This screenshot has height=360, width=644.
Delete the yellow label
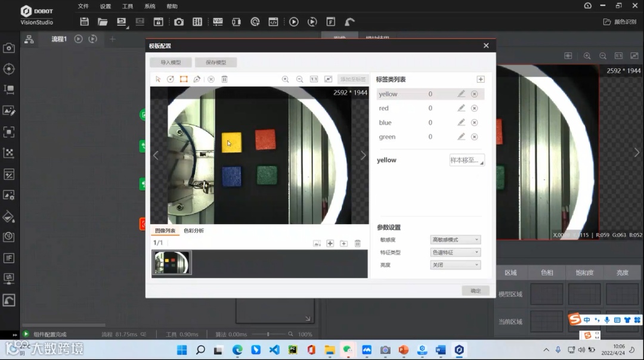tap(475, 94)
